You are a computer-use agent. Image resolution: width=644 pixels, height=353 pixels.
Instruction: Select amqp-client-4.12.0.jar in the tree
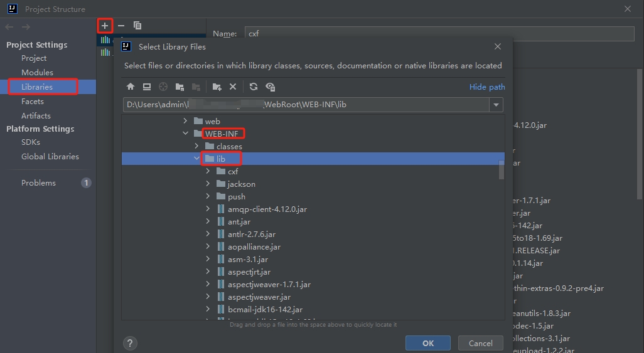267,209
